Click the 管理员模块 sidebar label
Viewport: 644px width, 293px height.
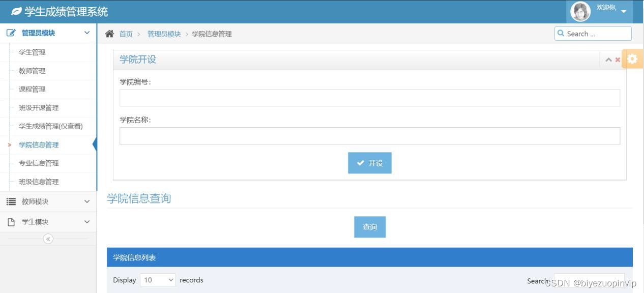tap(38, 33)
